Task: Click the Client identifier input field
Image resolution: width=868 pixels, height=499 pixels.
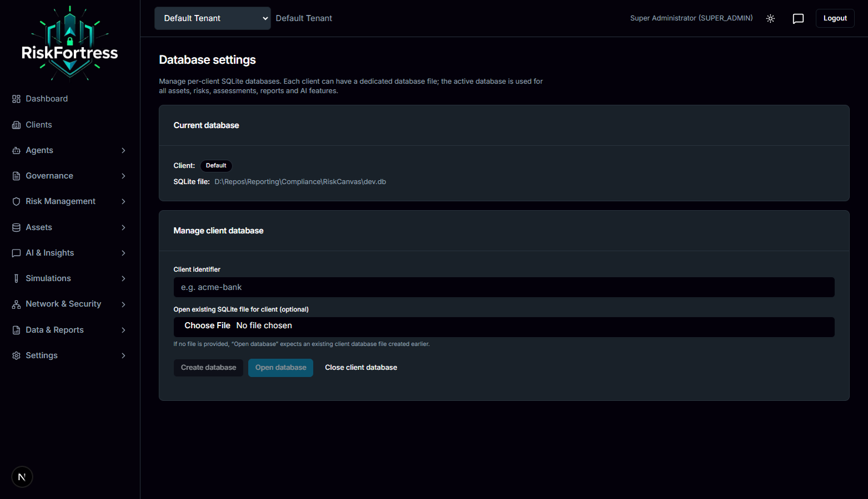Action: [x=504, y=287]
